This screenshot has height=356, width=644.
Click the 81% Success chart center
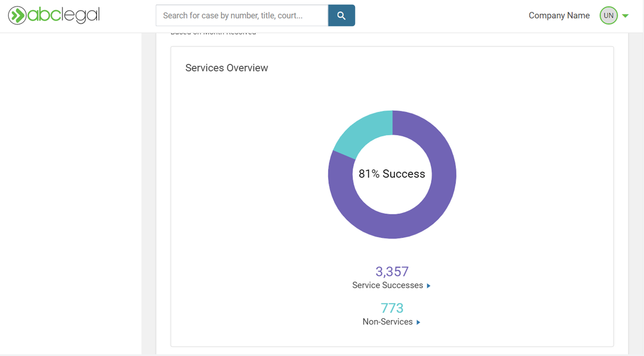[392, 174]
